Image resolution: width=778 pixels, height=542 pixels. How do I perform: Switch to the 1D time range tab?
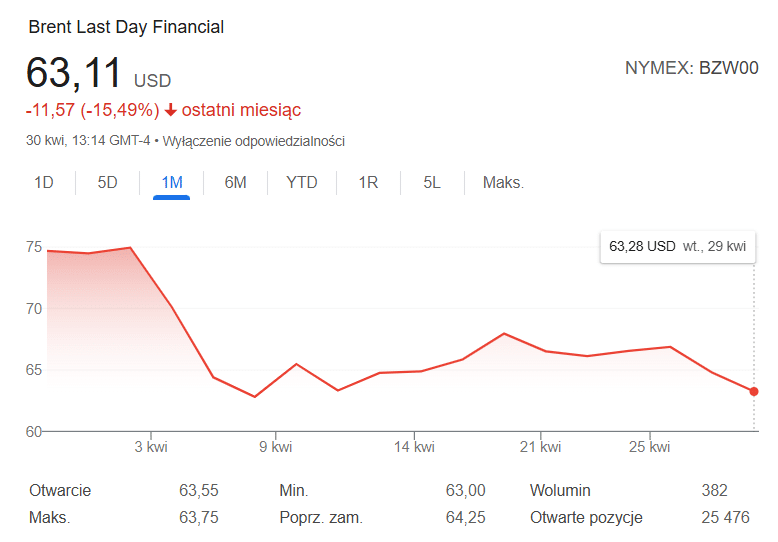click(44, 182)
